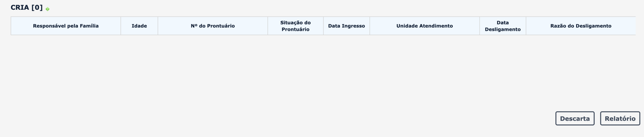Click Razão do Desligamento column header
The width and height of the screenshot is (644, 137).
(x=581, y=26)
